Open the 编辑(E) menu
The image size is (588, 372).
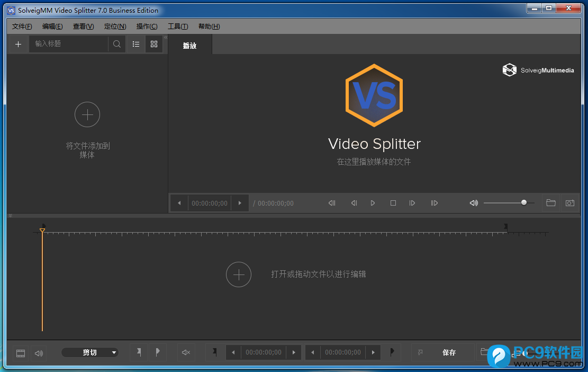(52, 26)
